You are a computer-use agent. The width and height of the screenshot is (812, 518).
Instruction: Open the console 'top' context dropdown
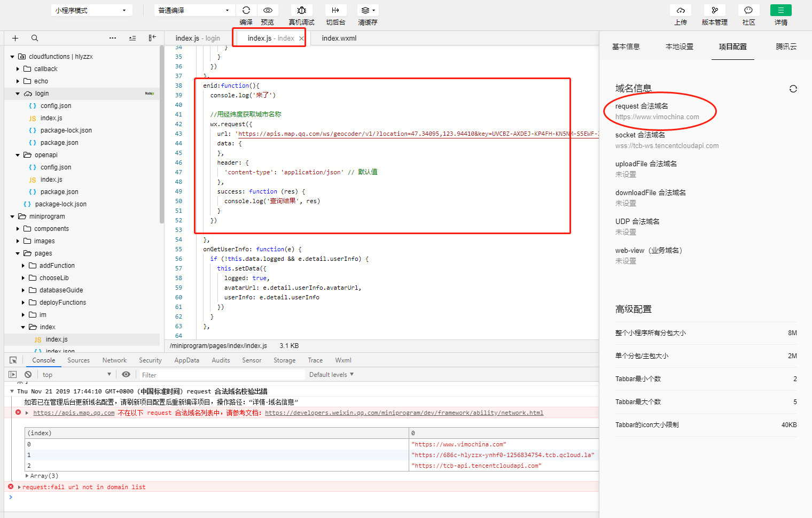pos(77,375)
